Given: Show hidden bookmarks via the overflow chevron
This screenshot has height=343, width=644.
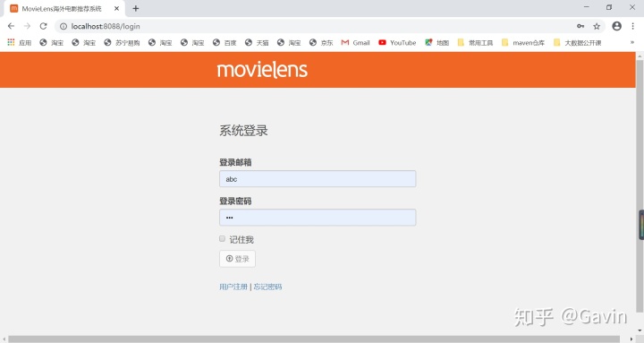Looking at the screenshot, I should pos(632,42).
